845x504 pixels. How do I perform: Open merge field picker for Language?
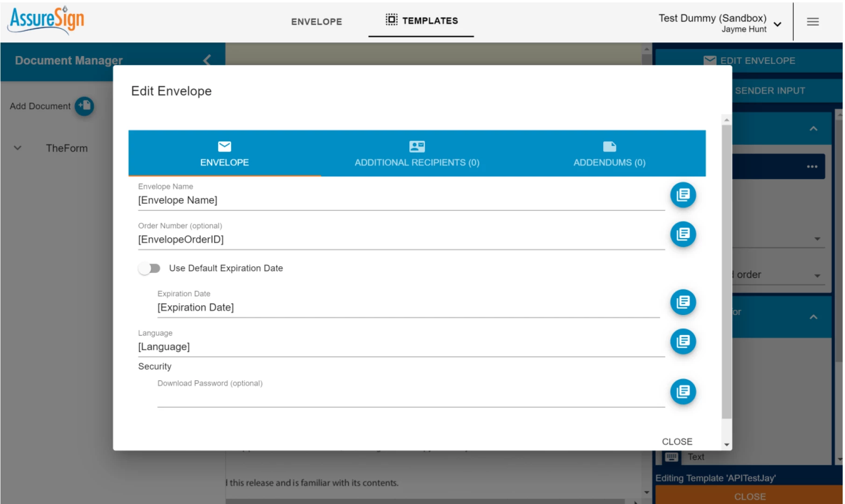pos(683,342)
